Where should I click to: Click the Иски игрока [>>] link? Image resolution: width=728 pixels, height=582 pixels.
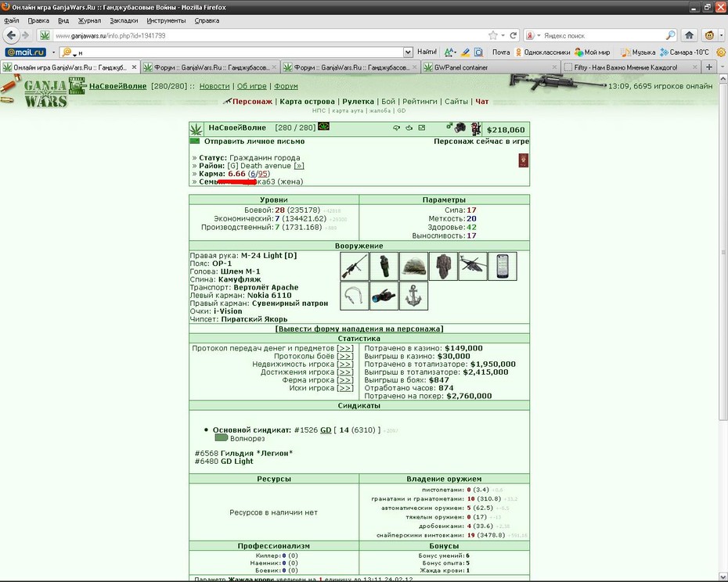345,388
